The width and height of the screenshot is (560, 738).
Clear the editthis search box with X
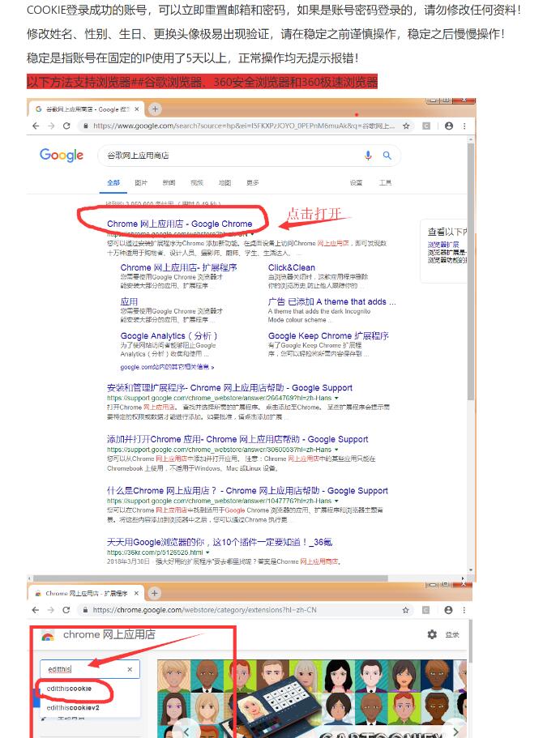point(130,669)
